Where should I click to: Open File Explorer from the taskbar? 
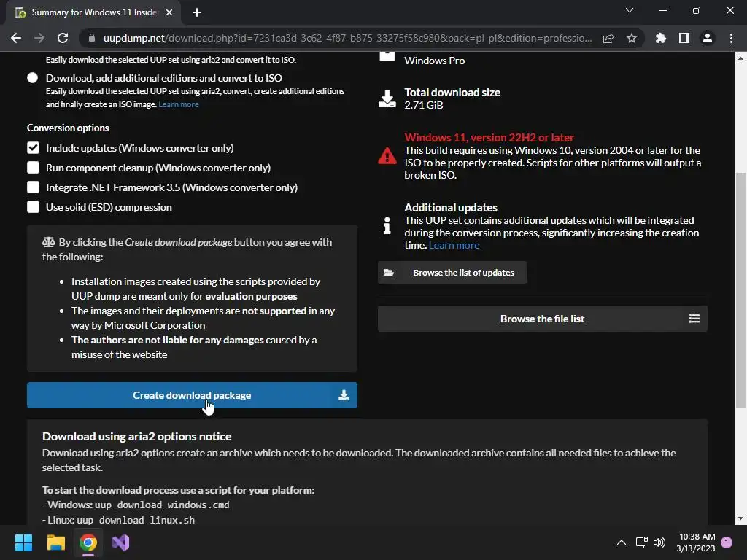click(x=55, y=542)
